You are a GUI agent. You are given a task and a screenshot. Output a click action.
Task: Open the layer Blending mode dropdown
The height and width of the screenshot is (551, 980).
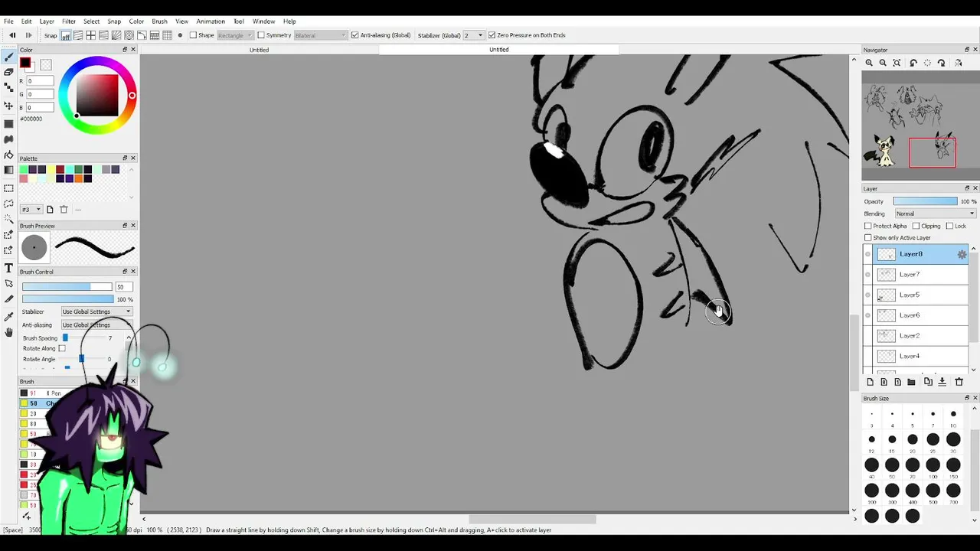point(935,214)
